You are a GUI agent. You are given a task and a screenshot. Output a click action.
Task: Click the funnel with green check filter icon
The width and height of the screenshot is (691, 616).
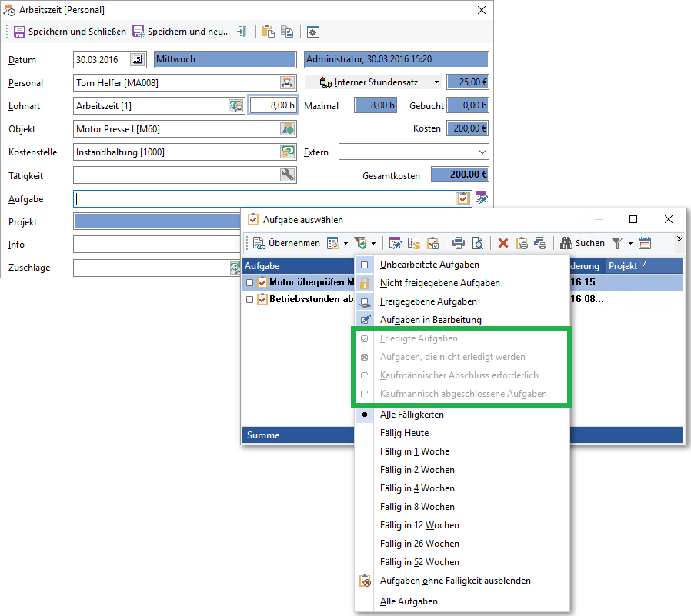360,243
